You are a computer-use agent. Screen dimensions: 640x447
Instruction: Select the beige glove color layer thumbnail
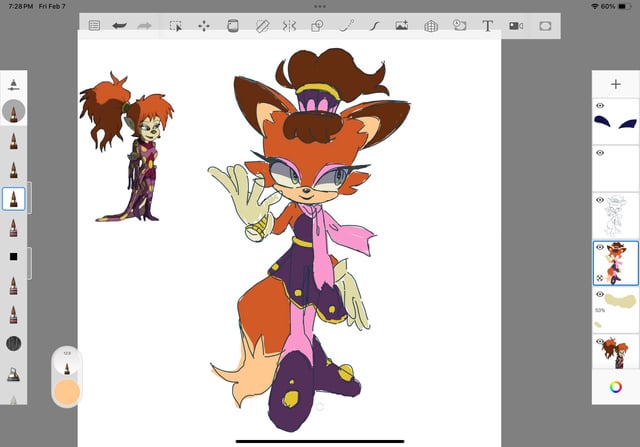click(616, 310)
